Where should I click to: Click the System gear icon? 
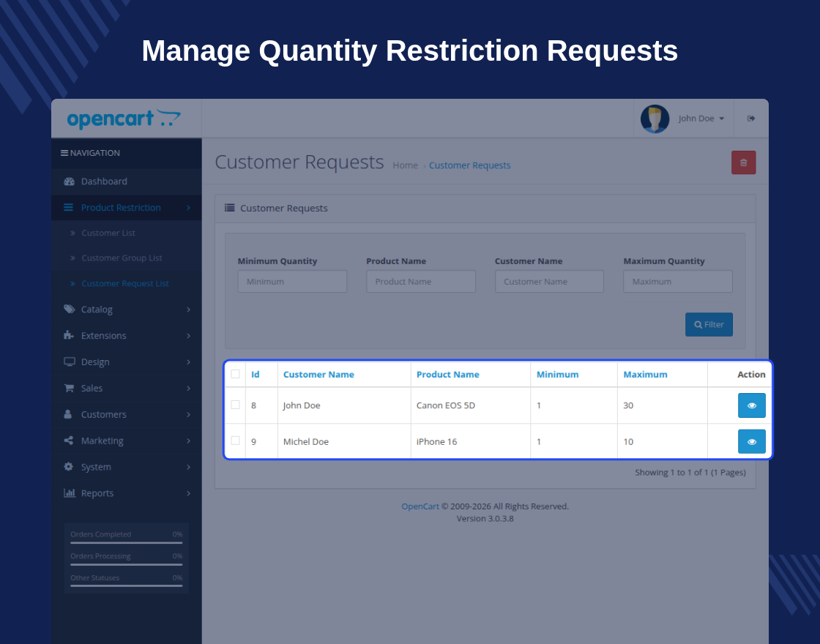69,467
